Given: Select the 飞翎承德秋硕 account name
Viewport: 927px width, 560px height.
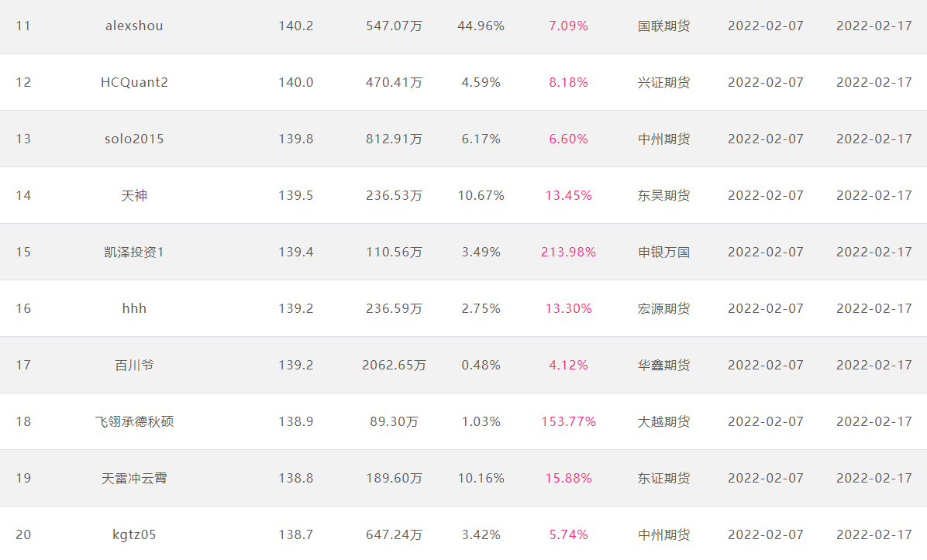Looking at the screenshot, I should click(134, 422).
